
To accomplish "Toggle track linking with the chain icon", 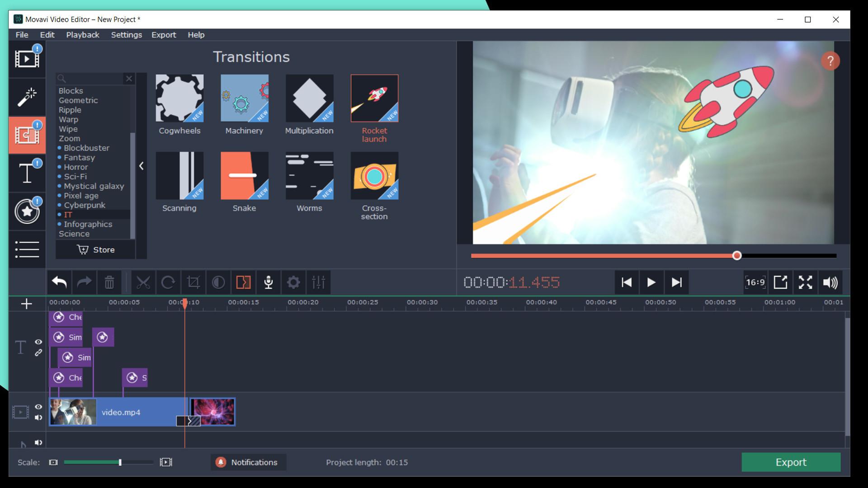I will 39,353.
